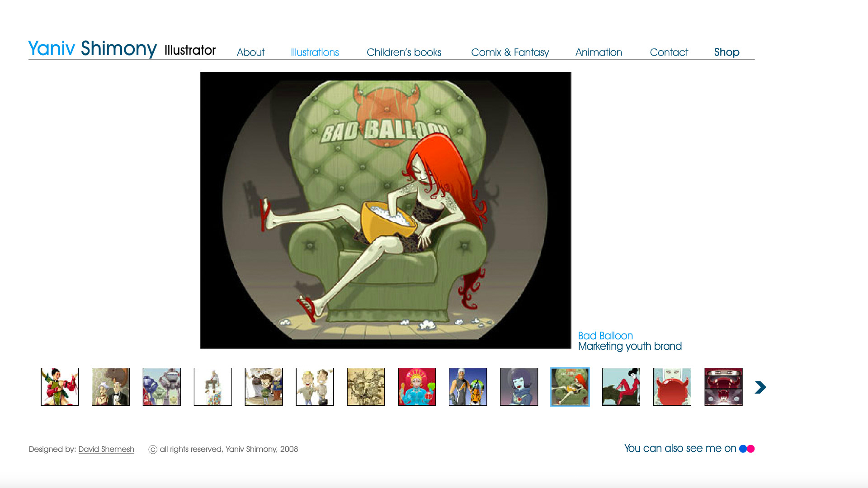Click the Flickr dots icon

(747, 449)
